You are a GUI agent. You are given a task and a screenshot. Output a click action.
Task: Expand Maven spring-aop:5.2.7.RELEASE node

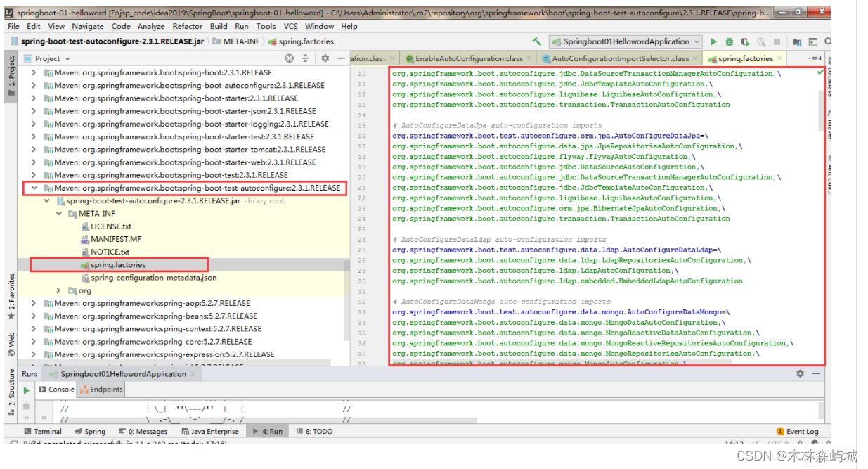point(34,303)
